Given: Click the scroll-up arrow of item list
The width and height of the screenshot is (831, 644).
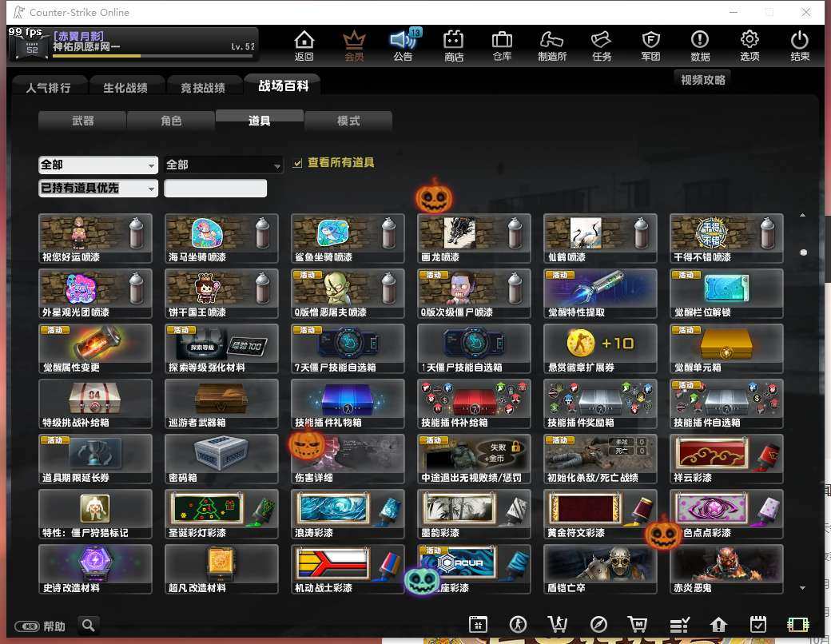Looking at the screenshot, I should click(x=803, y=215).
